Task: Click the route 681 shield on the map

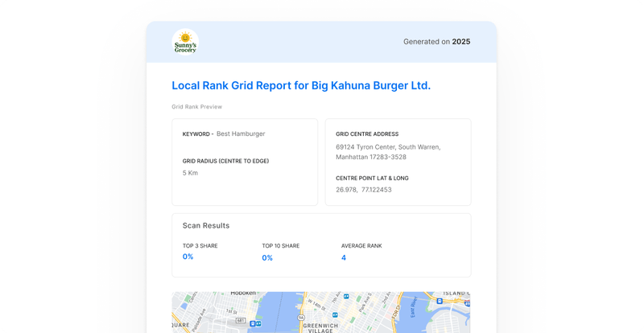Action: [x=241, y=320]
